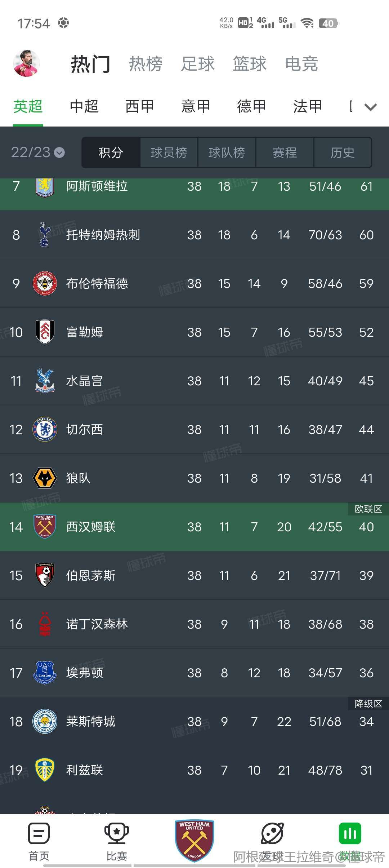
Task: Expand the 22/23 season selector
Action: click(x=38, y=152)
